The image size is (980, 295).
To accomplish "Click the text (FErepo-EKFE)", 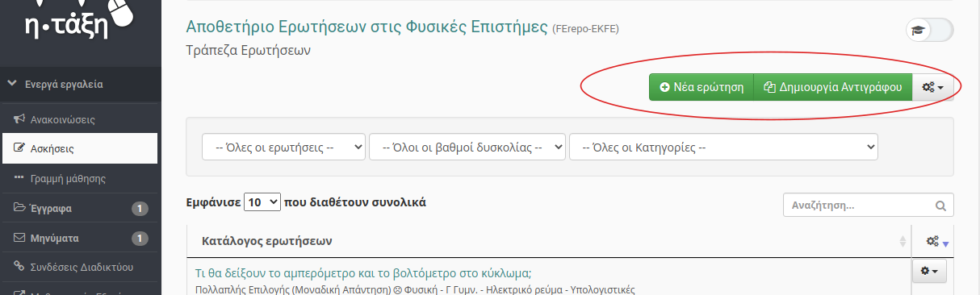I will point(585,29).
